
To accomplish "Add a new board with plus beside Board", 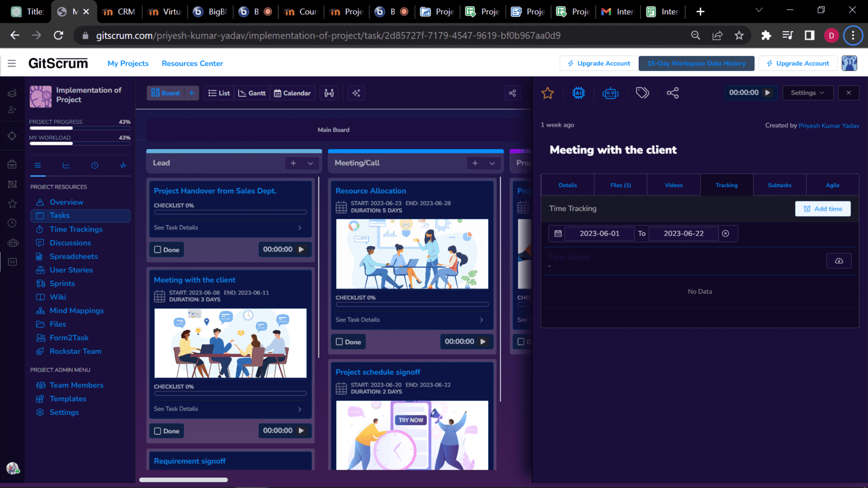I will coord(192,93).
